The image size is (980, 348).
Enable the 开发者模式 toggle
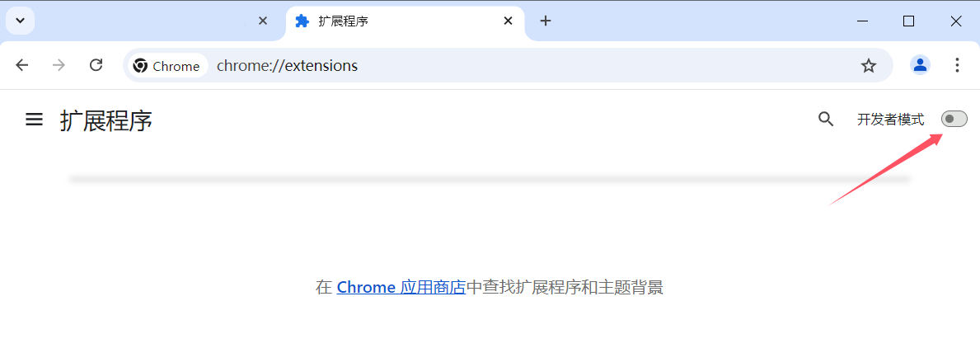[x=954, y=120]
